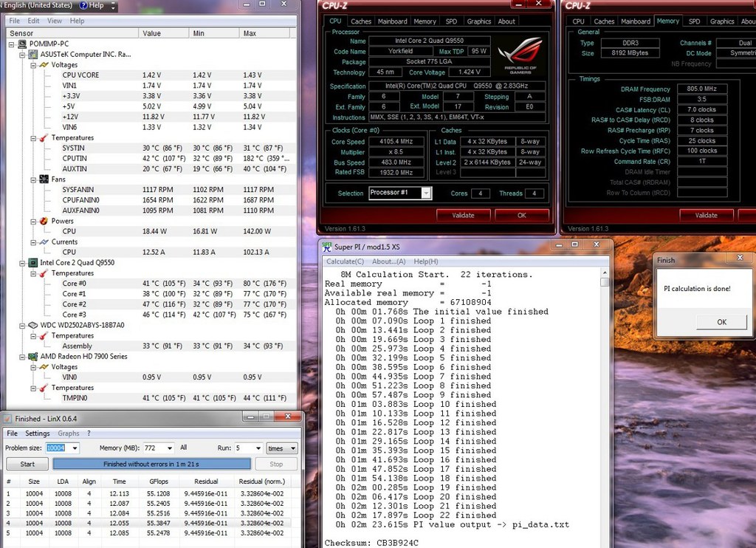Open Calculate menu in Super PI
756x548 pixels.
345,261
